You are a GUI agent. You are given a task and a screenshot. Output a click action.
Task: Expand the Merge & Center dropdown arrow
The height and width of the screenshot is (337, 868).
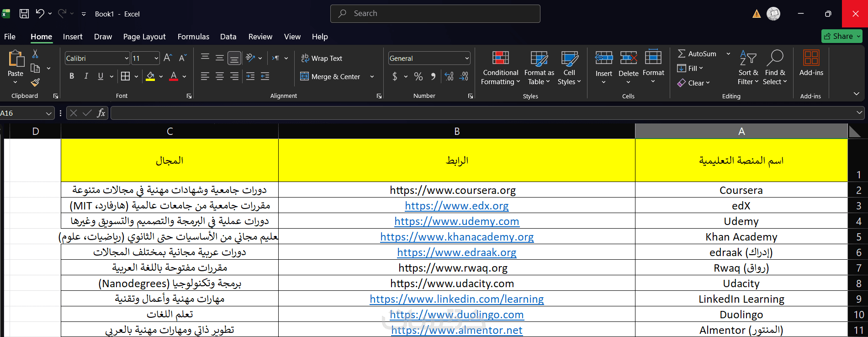click(x=372, y=76)
